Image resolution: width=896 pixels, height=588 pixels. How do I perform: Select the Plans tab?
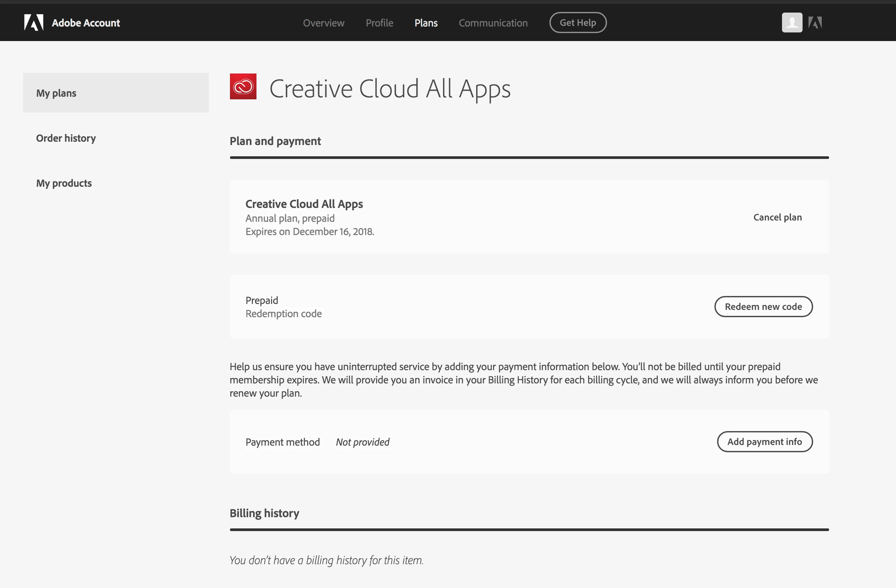426,23
